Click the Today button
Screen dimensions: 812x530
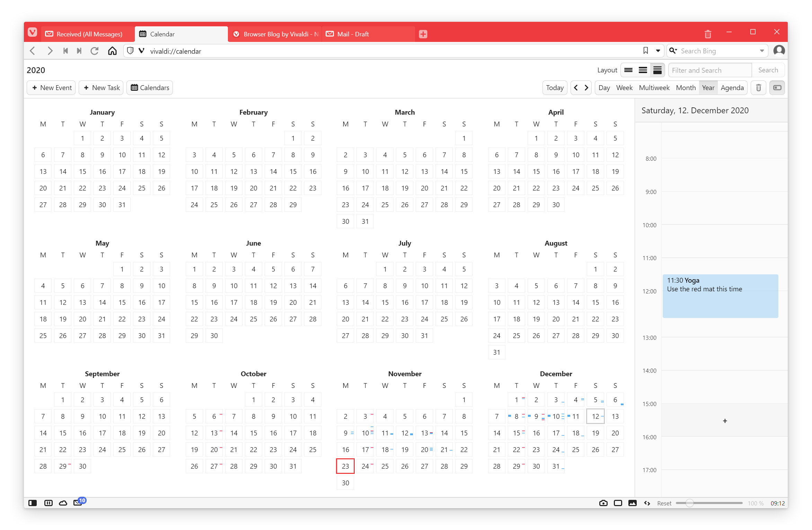click(x=554, y=88)
